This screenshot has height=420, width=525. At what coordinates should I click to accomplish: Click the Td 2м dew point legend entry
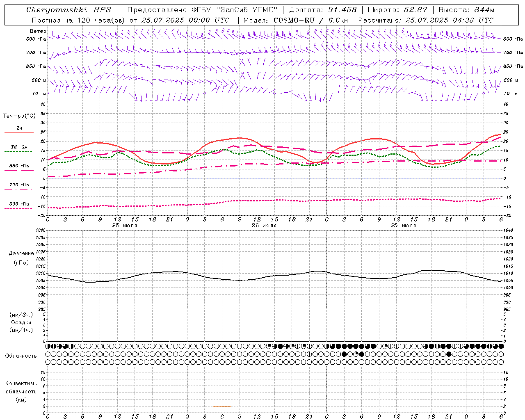(19, 147)
